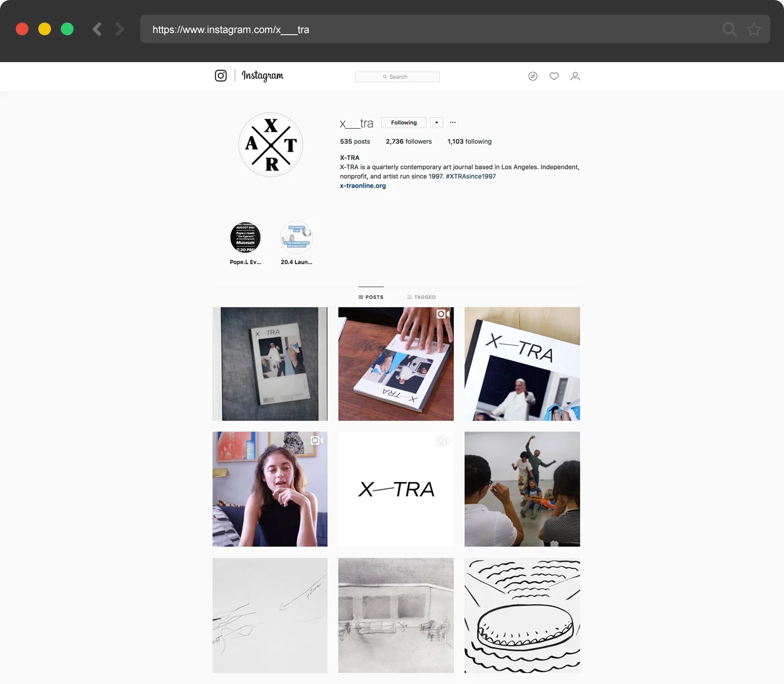Click the browser forward arrow
784x684 pixels.
119,29
